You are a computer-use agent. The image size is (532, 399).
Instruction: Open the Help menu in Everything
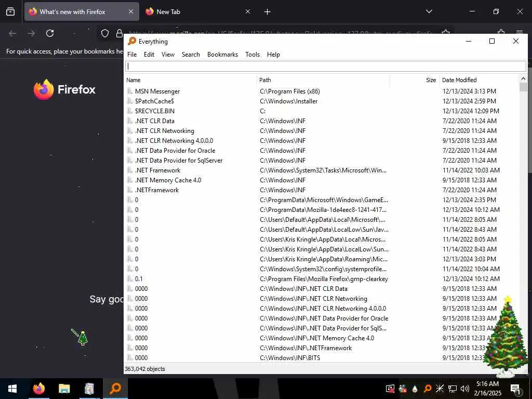click(x=273, y=54)
